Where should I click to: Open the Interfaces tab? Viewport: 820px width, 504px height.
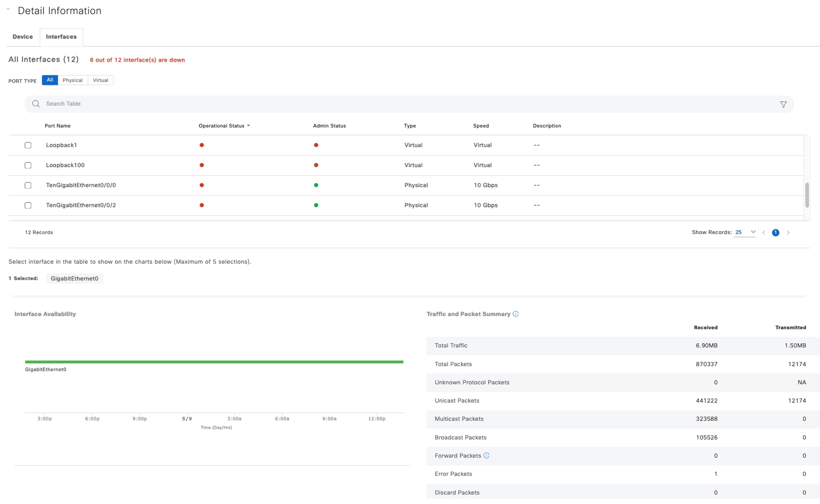click(61, 37)
